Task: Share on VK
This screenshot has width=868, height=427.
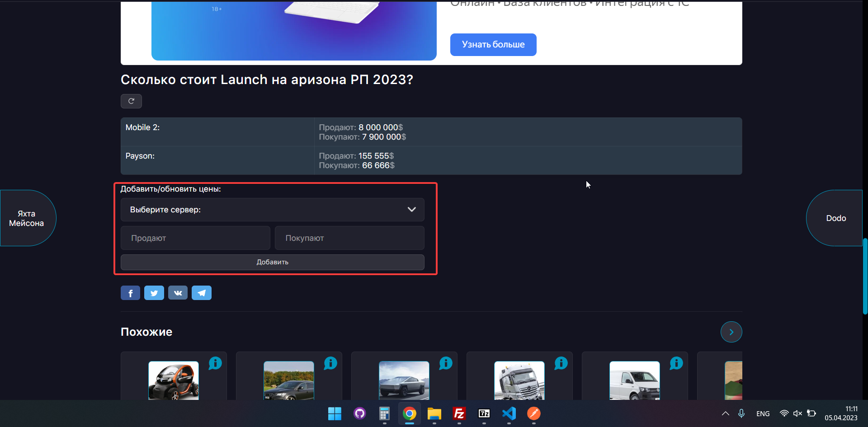Action: (x=178, y=293)
